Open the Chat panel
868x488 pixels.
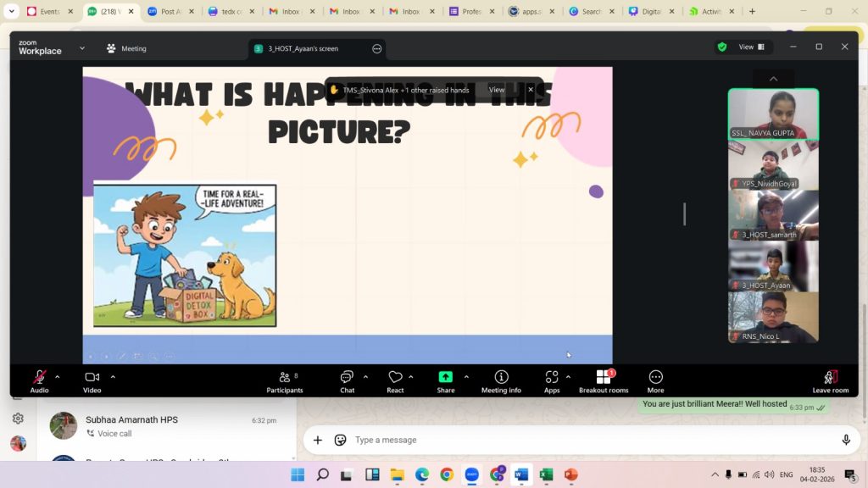[x=347, y=380]
